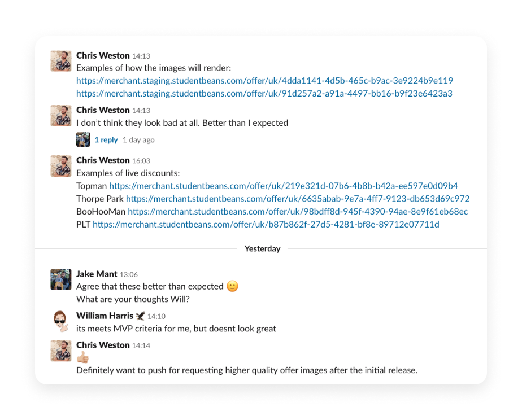Click Chris Weston's profile avatar
This screenshot has height=420, width=522.
click(60, 60)
